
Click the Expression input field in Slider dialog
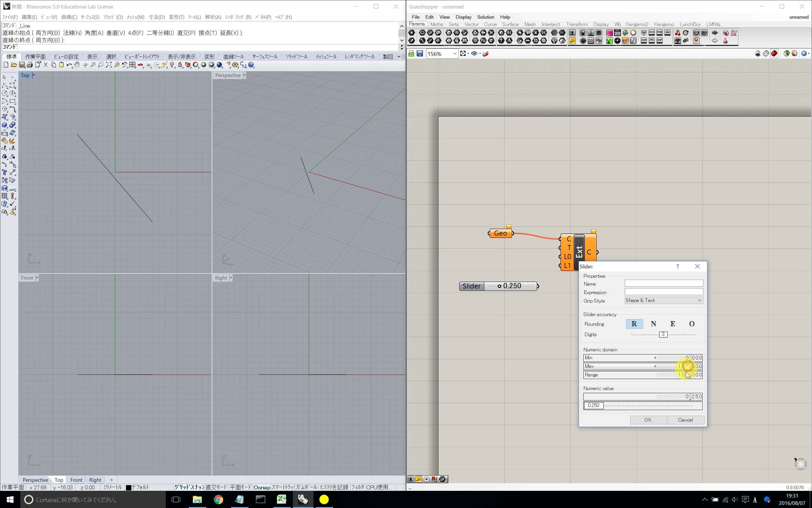point(664,292)
